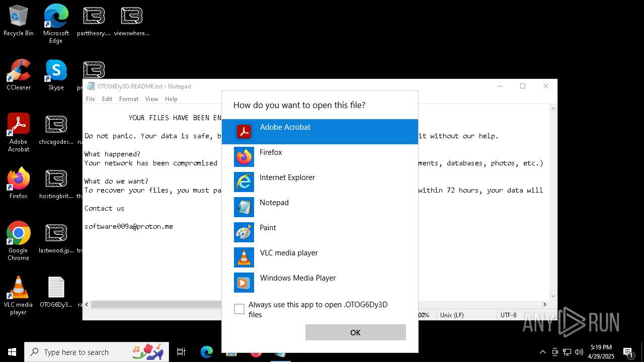Open Notepad Help menu
This screenshot has width=644, height=362.
tap(171, 99)
